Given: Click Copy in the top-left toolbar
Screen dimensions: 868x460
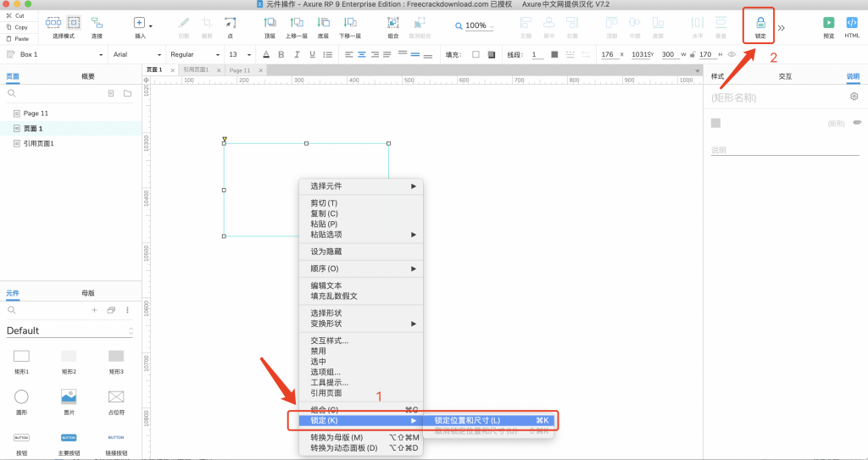Looking at the screenshot, I should 20,27.
